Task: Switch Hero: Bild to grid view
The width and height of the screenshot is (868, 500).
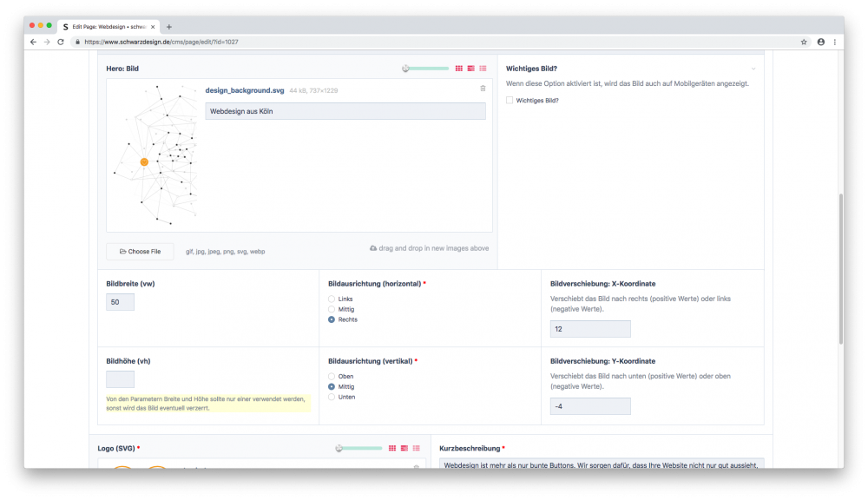Action: coord(458,68)
